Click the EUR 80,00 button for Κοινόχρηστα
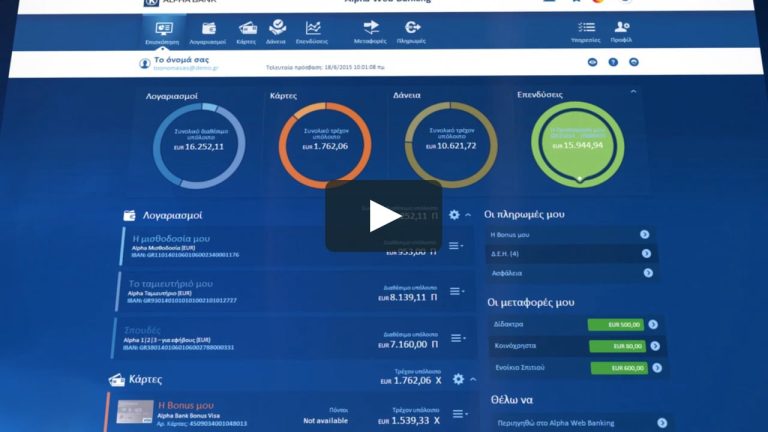Viewport: 768px width, 432px height. [x=618, y=346]
